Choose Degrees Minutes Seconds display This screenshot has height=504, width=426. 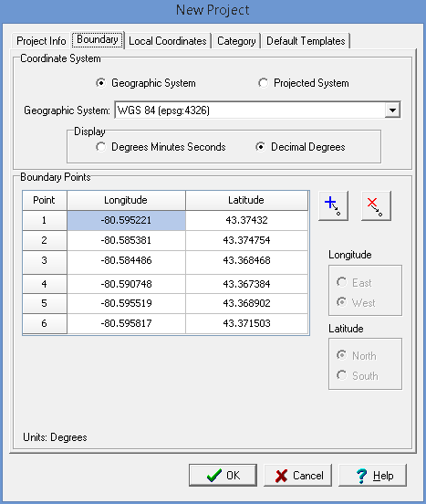[101, 147]
